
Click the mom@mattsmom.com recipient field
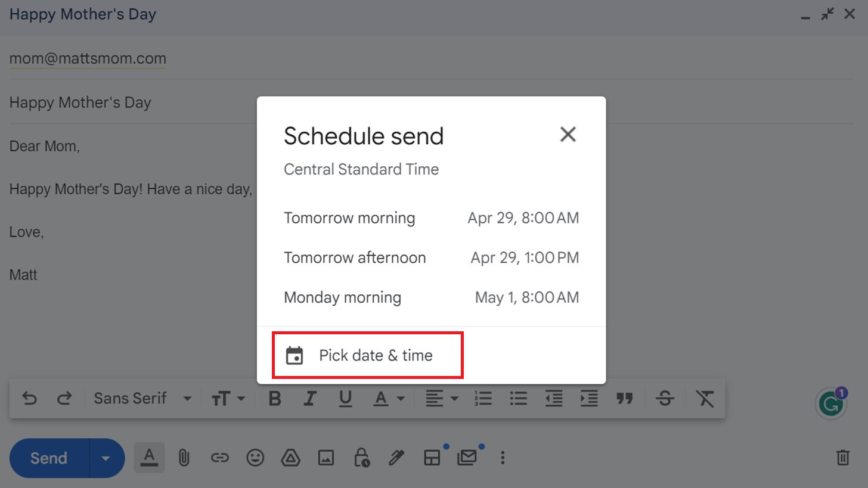tap(431, 58)
